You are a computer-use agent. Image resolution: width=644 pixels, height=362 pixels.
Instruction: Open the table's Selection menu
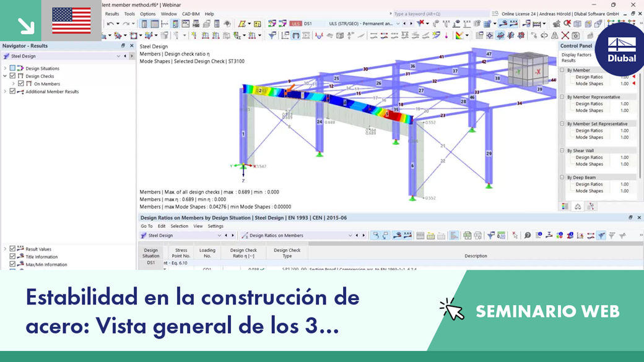coord(179,226)
